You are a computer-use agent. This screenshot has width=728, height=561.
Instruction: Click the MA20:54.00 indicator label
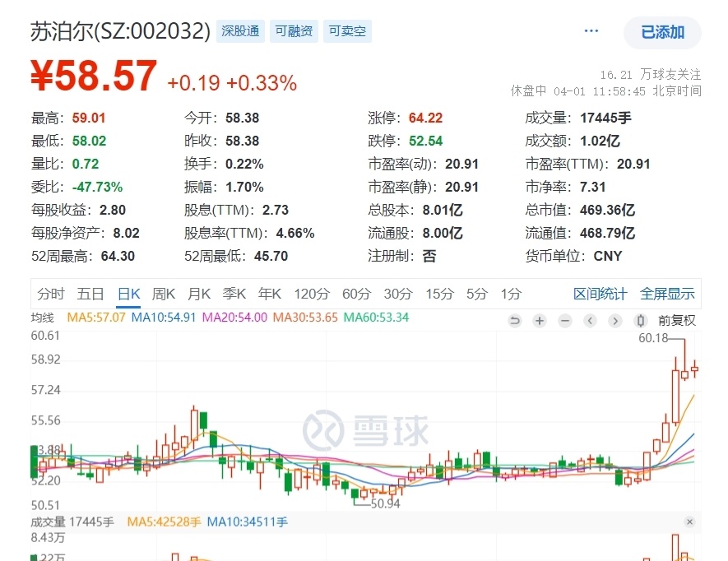tap(234, 318)
